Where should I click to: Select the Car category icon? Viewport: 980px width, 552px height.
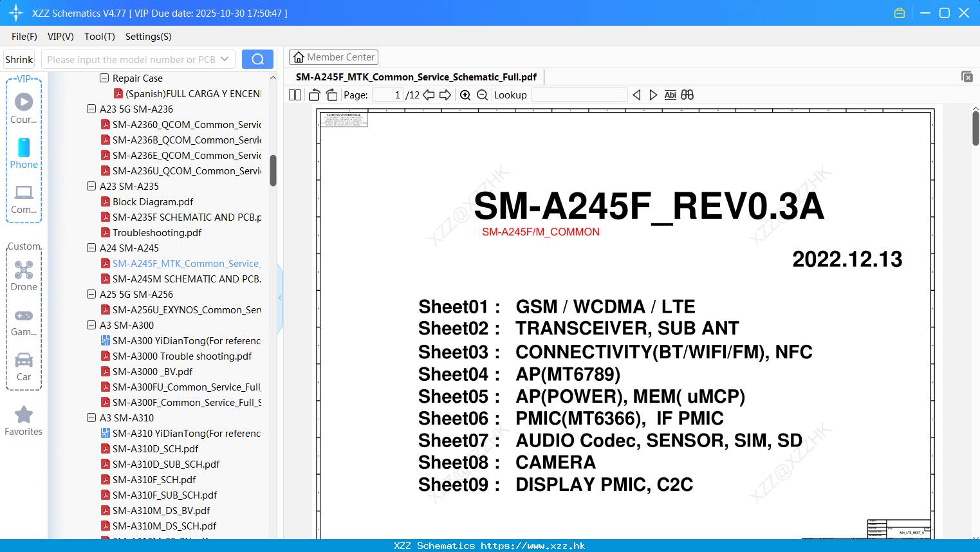pyautogui.click(x=24, y=366)
